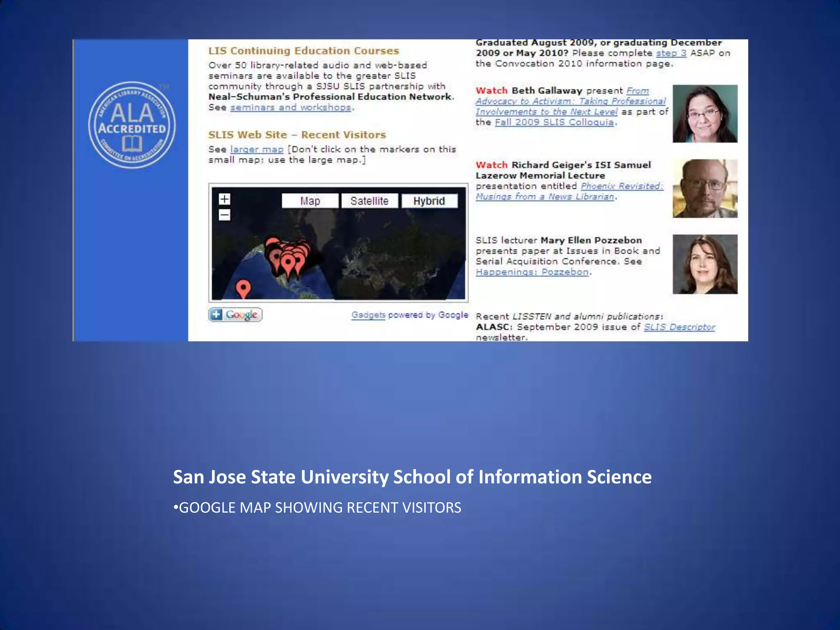
Task: Open Phoenix Revisited lecture link
Action: [x=569, y=191]
